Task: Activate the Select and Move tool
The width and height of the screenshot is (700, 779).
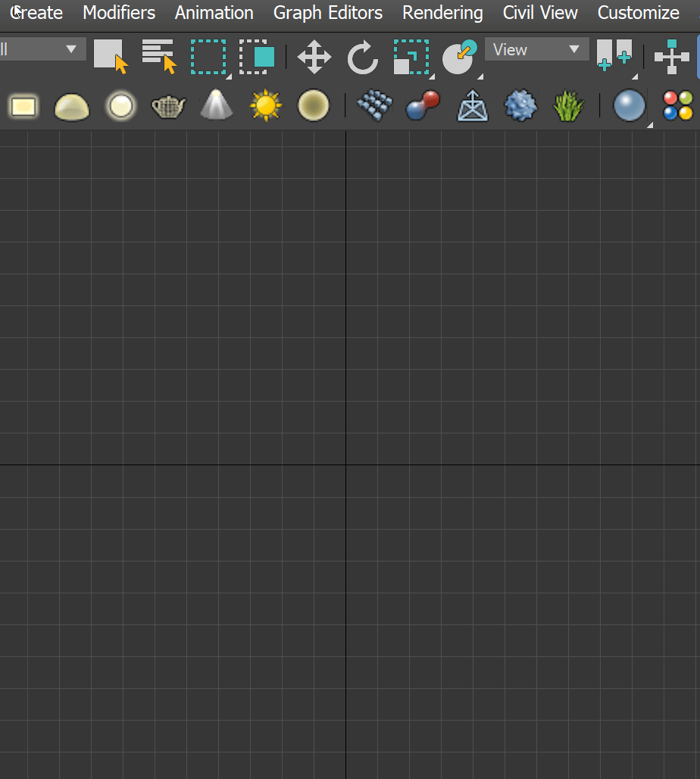Action: [x=314, y=58]
